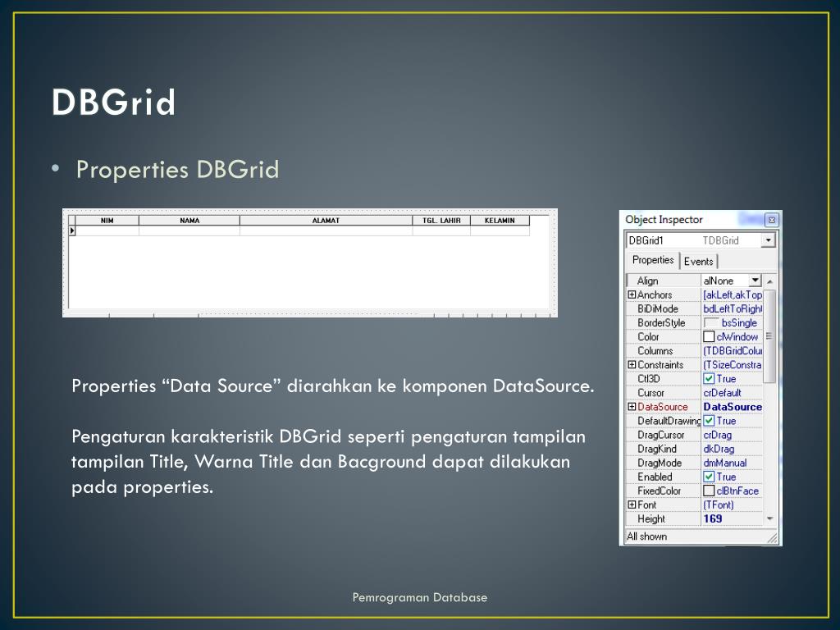Click the DataSource value field
The width and height of the screenshot is (840, 630).
[x=733, y=407]
